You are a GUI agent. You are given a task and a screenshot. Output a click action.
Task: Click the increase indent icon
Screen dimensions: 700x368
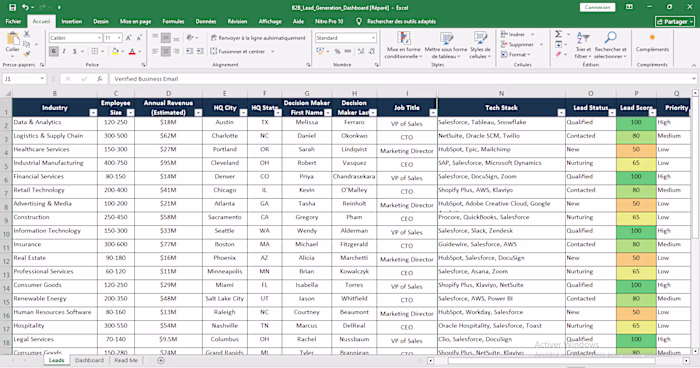point(200,51)
